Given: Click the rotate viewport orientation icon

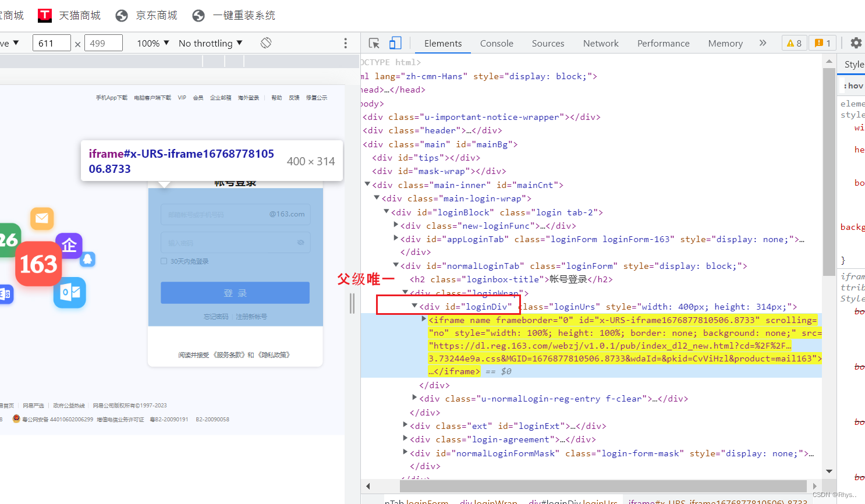Looking at the screenshot, I should [265, 42].
